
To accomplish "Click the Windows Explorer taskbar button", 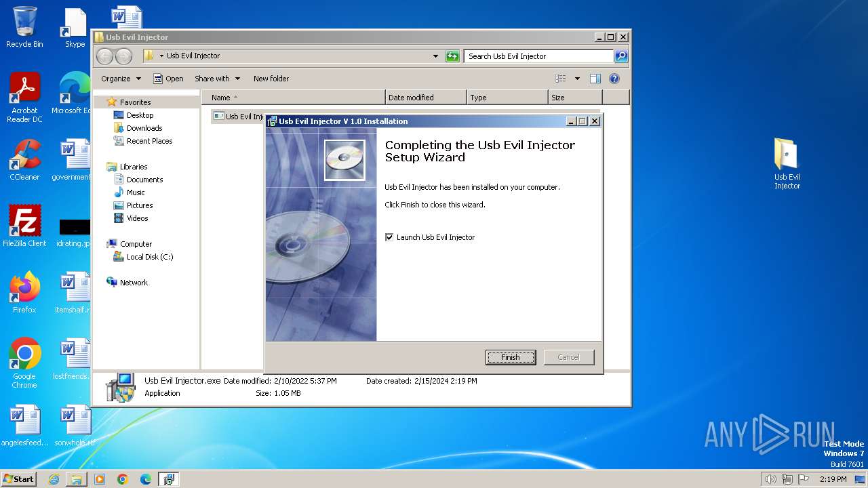I will 77,479.
